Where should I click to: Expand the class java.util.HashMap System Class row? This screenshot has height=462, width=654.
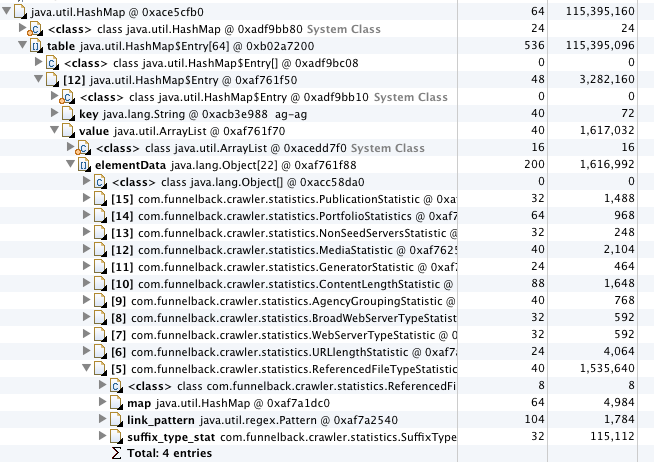click(x=23, y=28)
